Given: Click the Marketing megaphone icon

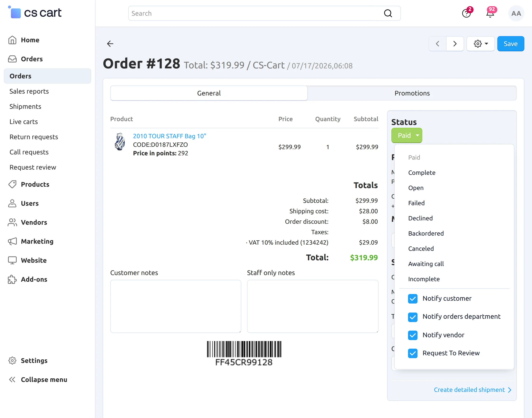Looking at the screenshot, I should coord(12,241).
